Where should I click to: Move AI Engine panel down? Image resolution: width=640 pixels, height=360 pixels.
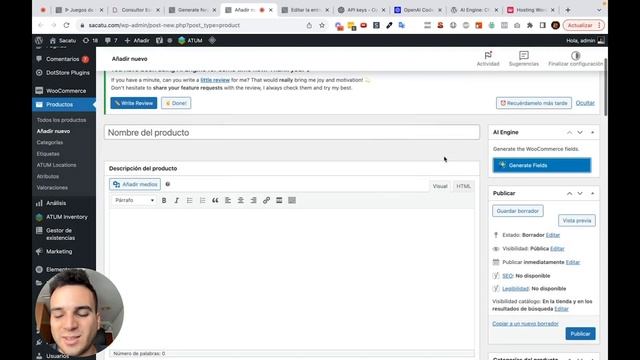click(580, 132)
